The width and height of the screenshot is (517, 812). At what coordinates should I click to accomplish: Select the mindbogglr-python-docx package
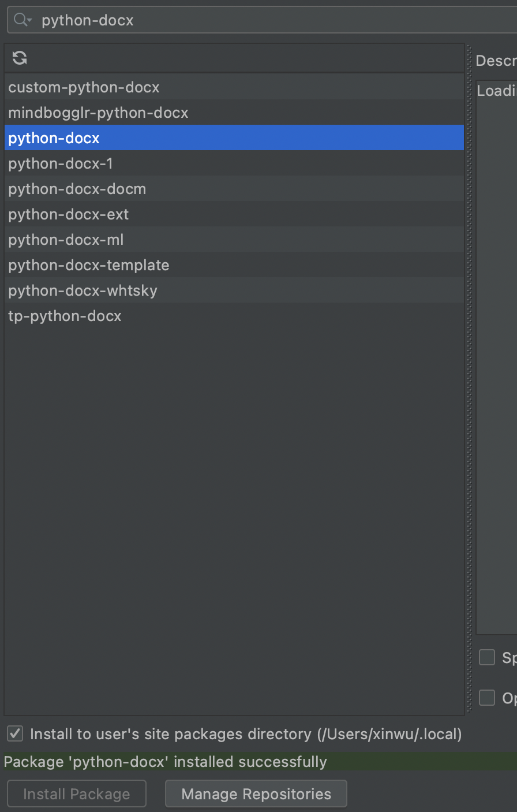pyautogui.click(x=98, y=113)
